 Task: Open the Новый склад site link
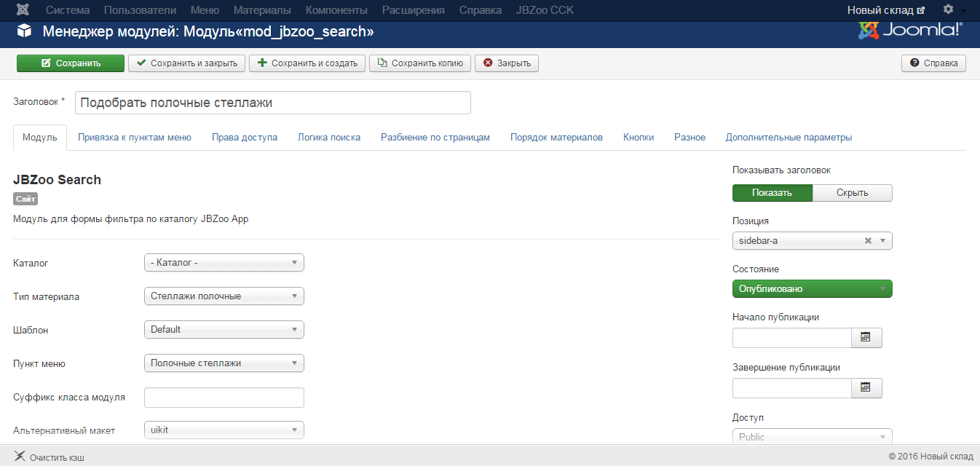pyautogui.click(x=886, y=10)
